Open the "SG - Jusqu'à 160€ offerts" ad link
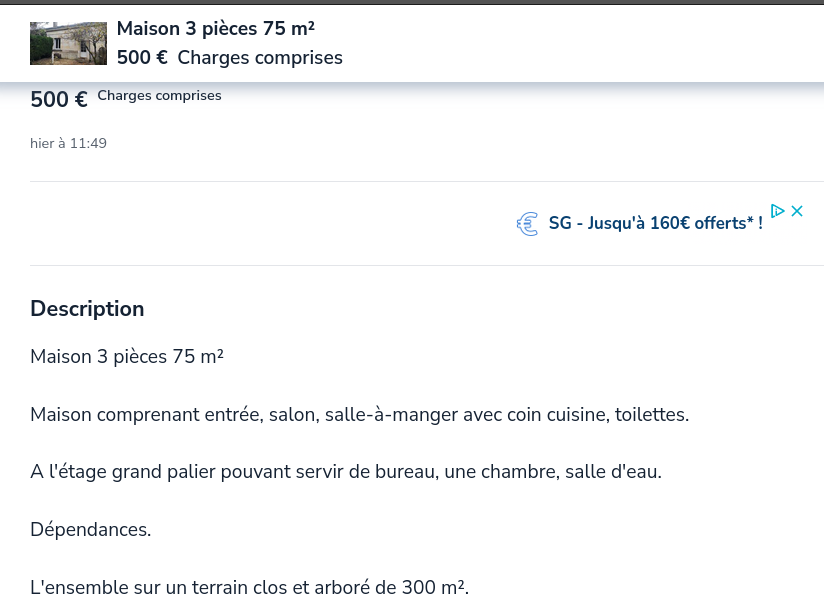The image size is (824, 611). (x=655, y=224)
